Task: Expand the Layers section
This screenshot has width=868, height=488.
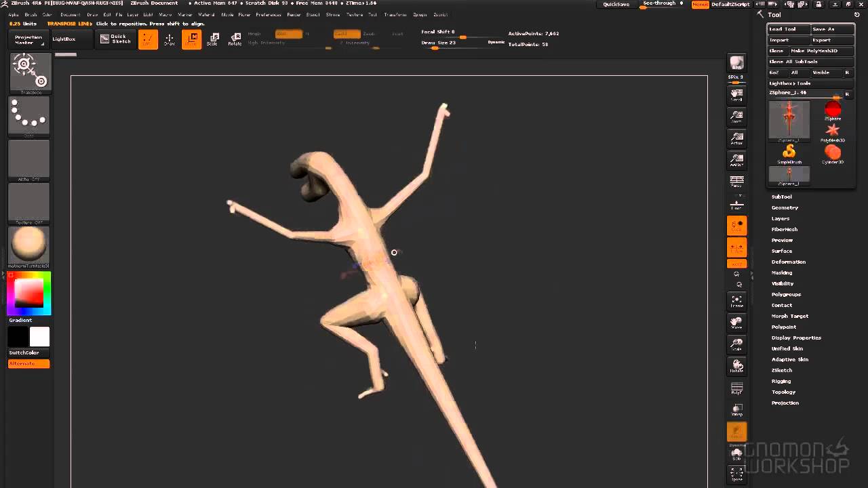Action: click(780, 218)
